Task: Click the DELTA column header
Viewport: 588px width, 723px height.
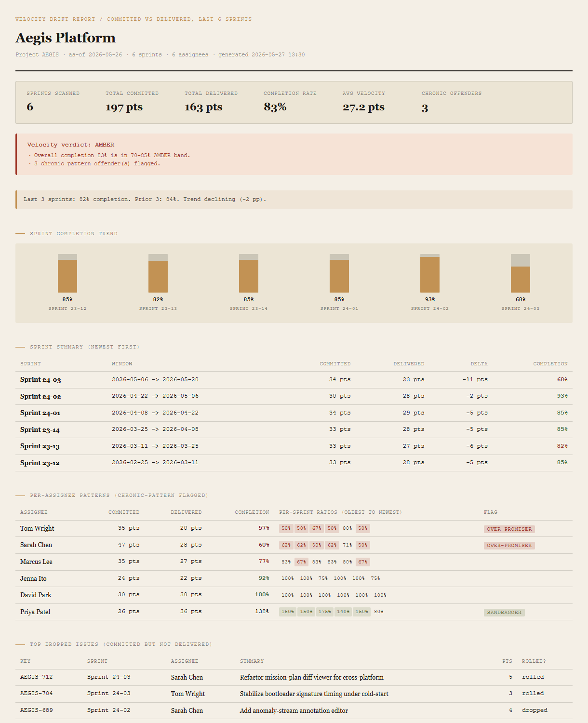Action: (x=479, y=364)
